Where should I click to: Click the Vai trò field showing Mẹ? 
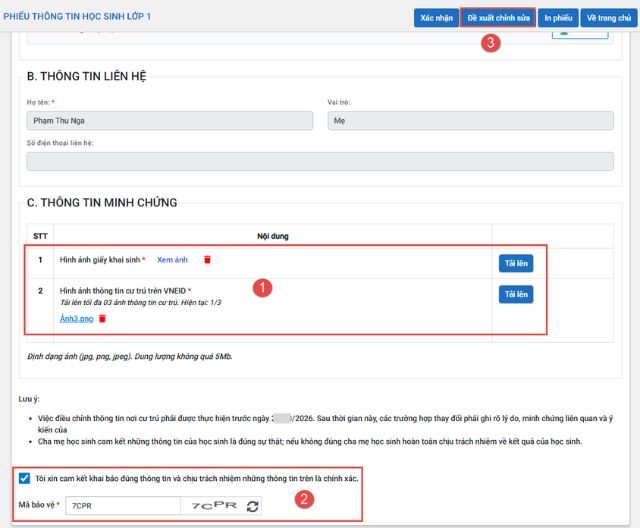pos(470,121)
